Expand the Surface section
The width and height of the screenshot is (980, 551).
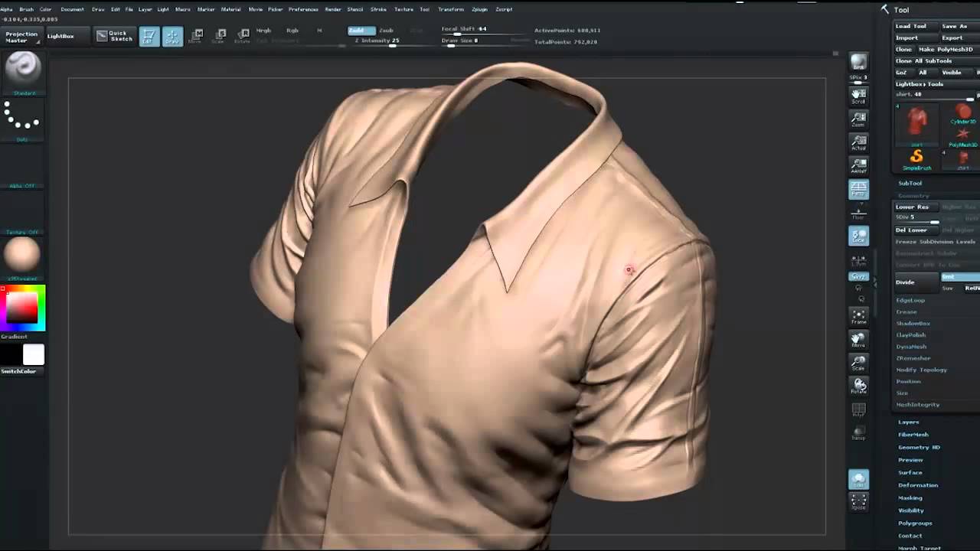pyautogui.click(x=910, y=472)
